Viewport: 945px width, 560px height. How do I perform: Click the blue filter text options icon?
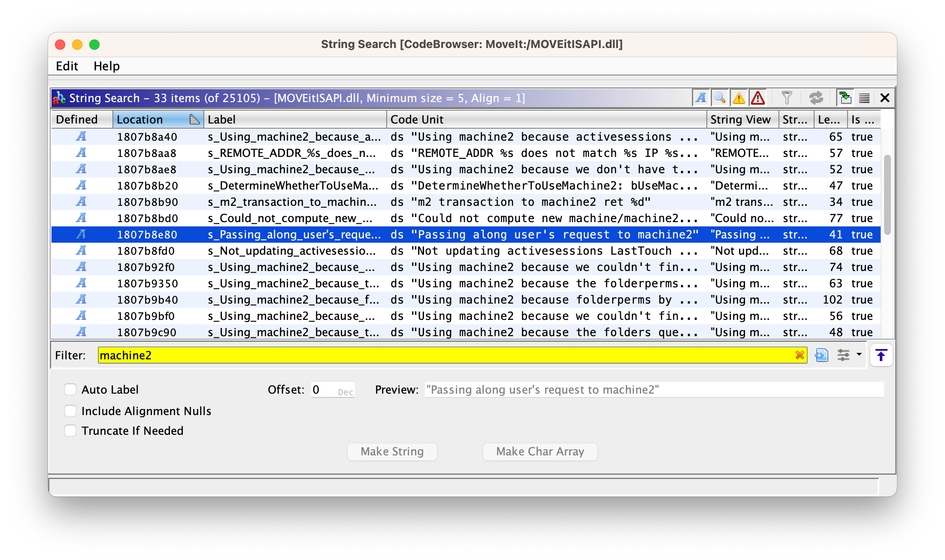(821, 355)
